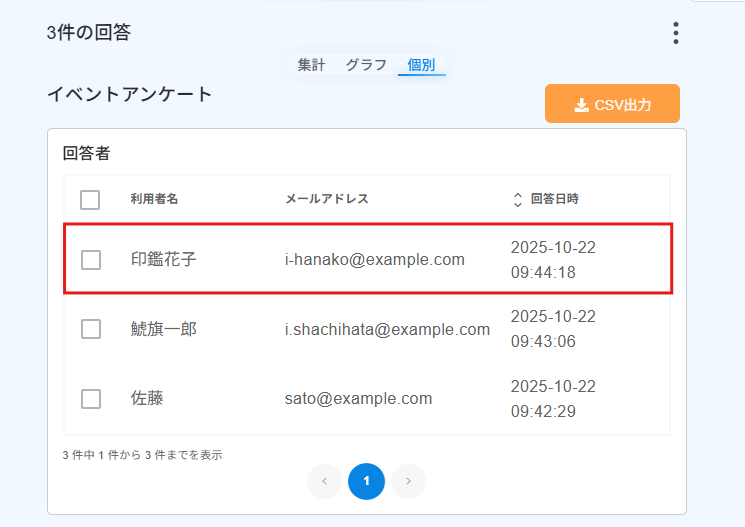Check the box for 佐藤

91,399
